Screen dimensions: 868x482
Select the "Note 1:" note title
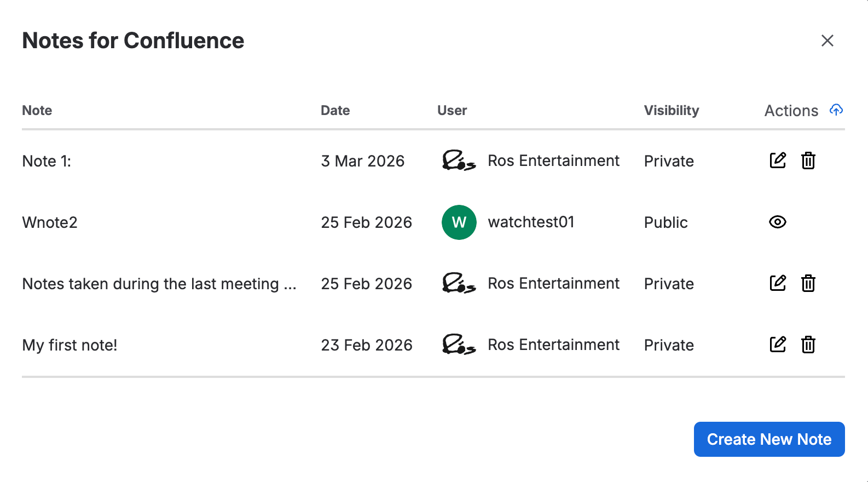(47, 161)
